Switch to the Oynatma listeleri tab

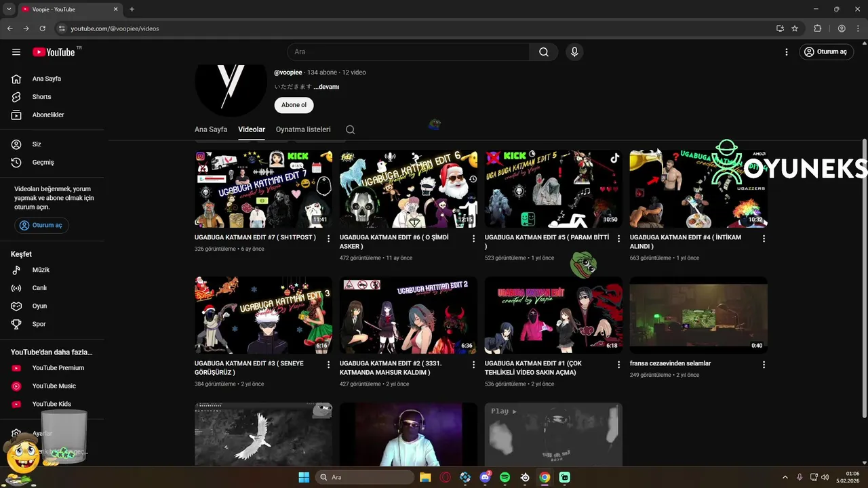[x=303, y=129]
